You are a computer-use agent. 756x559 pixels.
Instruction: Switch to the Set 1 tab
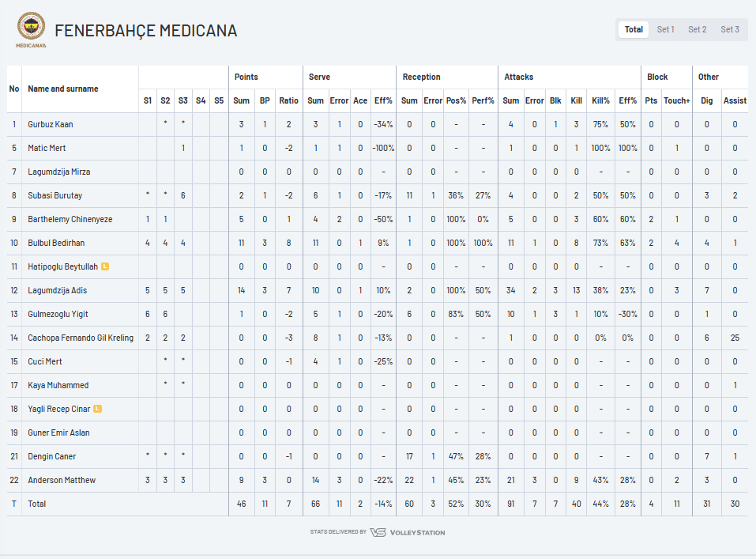click(665, 29)
